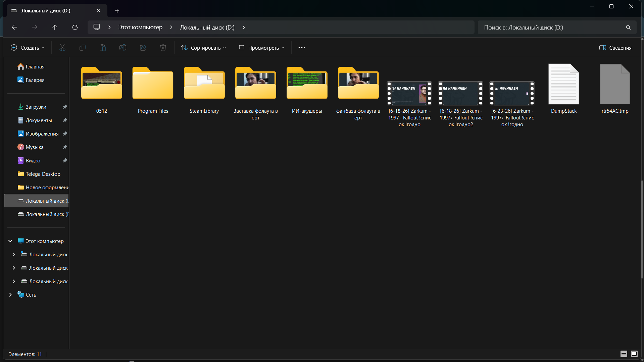Switch to large icons view in status bar

pyautogui.click(x=634, y=354)
